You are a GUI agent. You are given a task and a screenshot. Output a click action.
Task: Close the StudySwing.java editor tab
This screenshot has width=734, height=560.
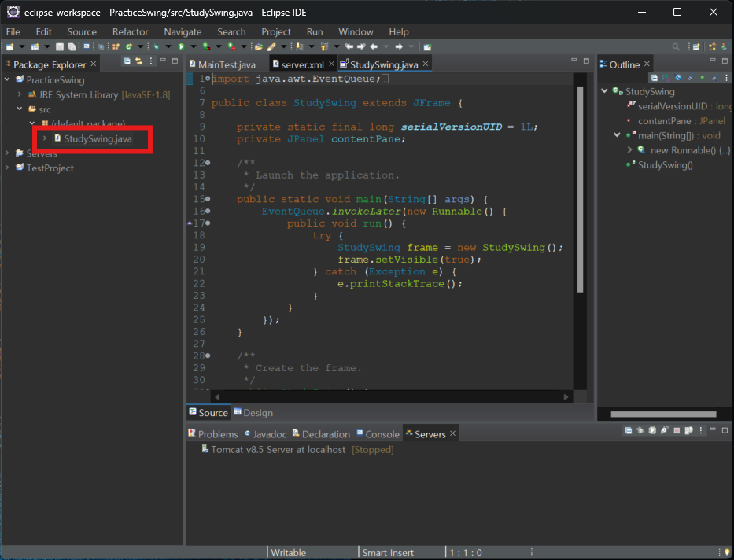click(x=426, y=64)
